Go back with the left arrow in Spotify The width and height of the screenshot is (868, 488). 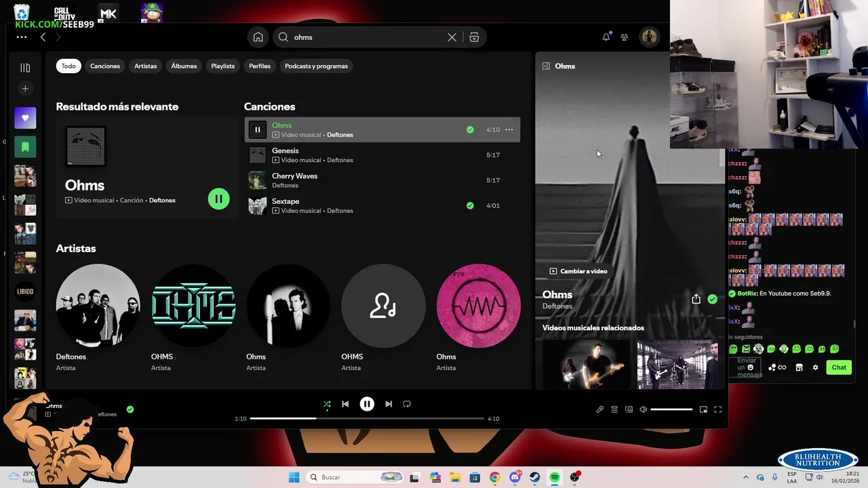43,37
